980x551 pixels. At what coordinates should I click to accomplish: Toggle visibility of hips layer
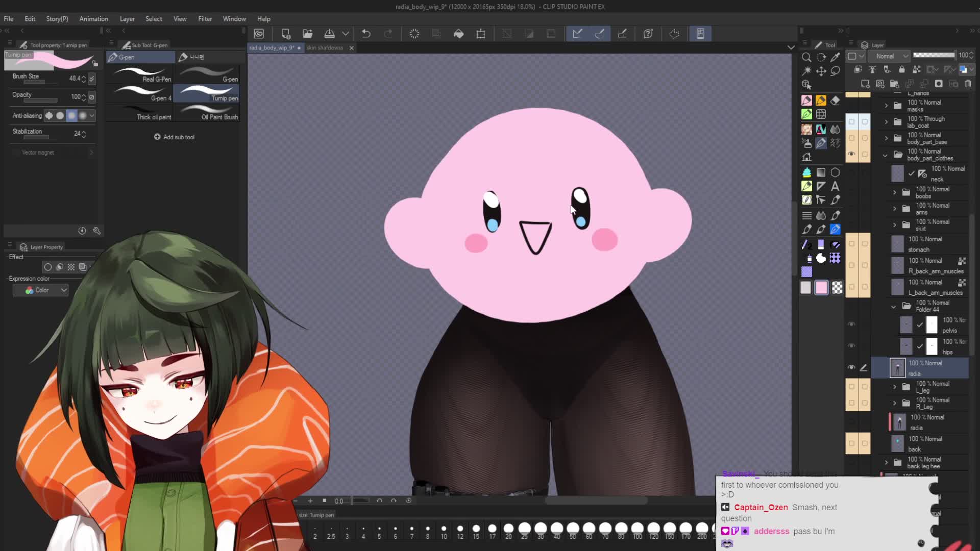851,346
